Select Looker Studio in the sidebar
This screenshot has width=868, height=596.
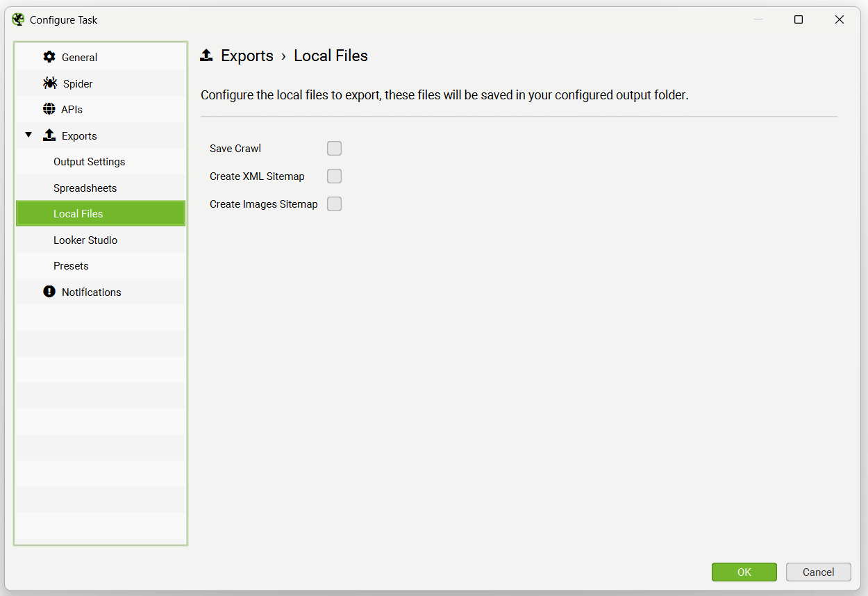[85, 240]
